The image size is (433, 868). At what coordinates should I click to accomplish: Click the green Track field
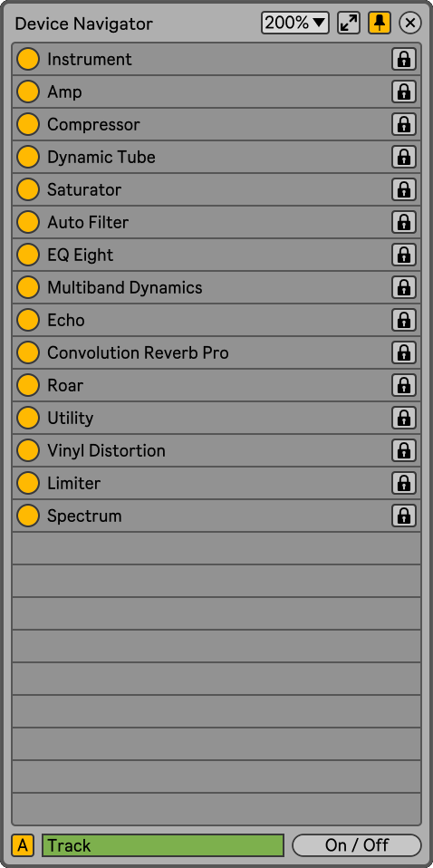point(163,845)
